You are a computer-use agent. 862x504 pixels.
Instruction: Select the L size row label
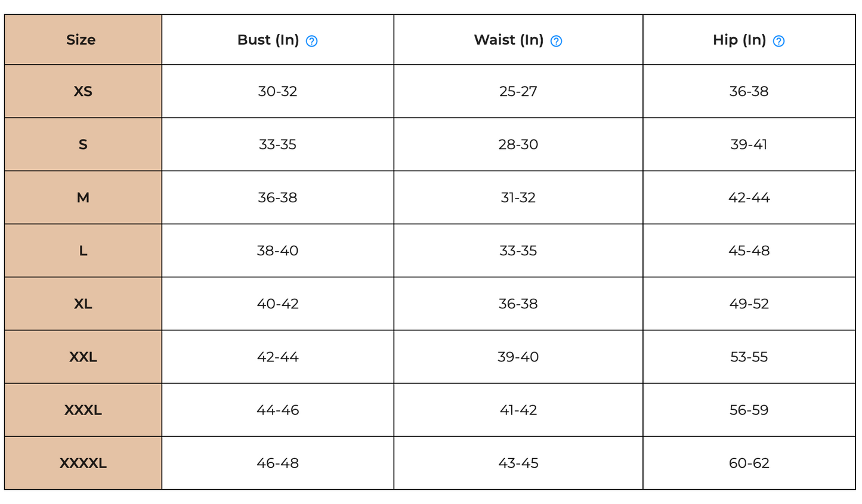click(x=83, y=251)
